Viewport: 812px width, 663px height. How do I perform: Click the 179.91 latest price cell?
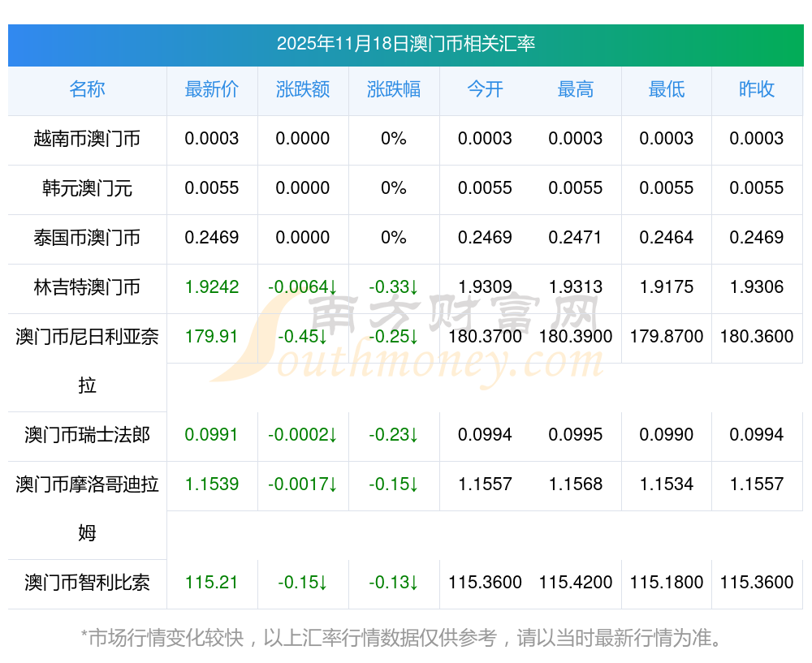[212, 337]
